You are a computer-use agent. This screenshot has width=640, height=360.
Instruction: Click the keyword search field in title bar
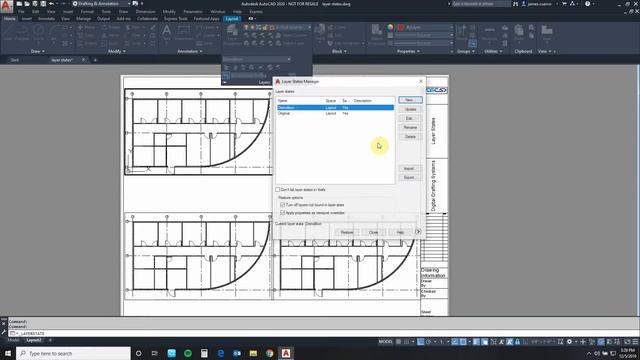tap(481, 4)
